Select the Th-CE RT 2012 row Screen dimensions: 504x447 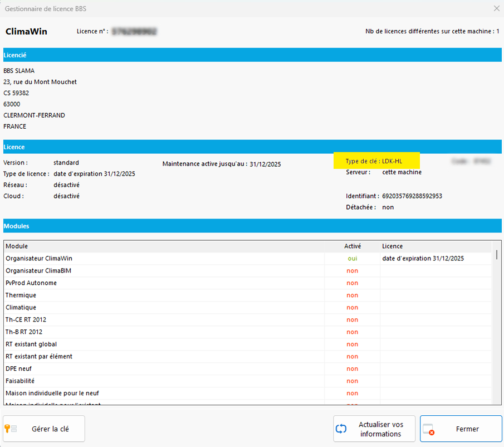click(x=247, y=319)
